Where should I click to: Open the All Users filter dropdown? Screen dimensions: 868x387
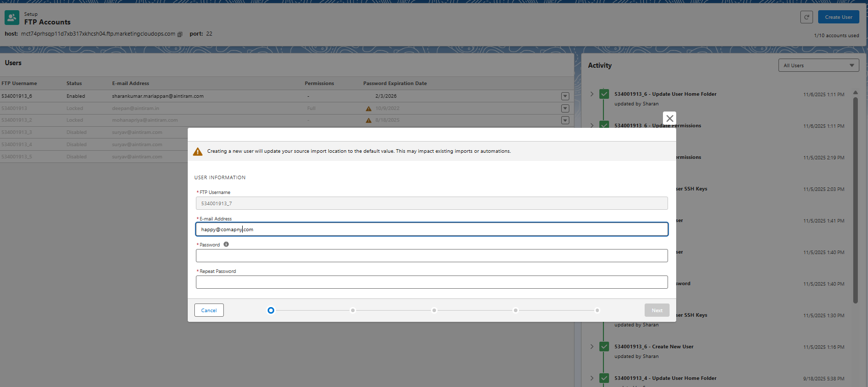point(818,65)
